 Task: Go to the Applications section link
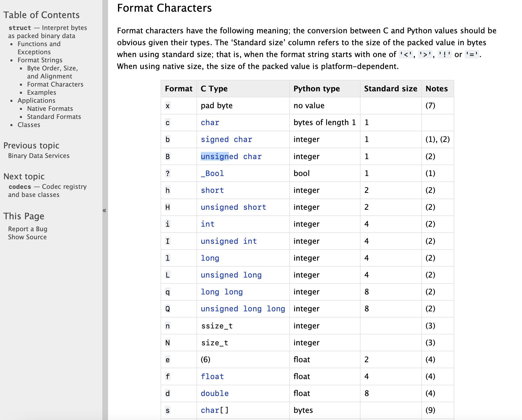37,100
